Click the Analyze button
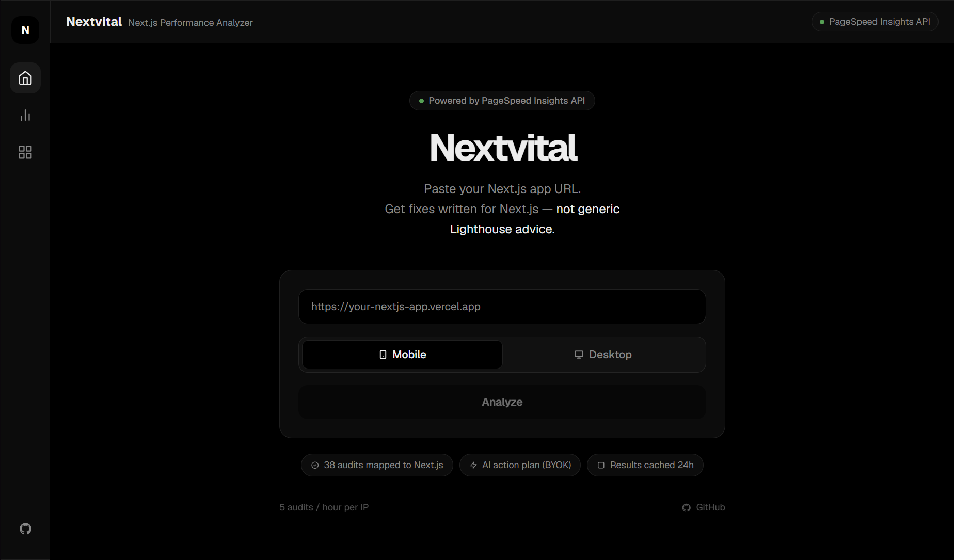Screen dimensions: 954x560 pos(502,402)
